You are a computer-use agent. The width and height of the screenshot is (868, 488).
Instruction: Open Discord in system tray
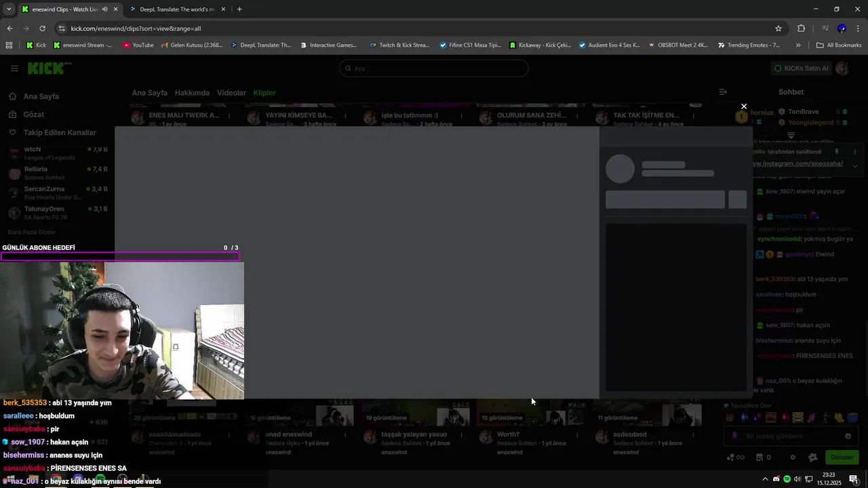click(x=776, y=479)
